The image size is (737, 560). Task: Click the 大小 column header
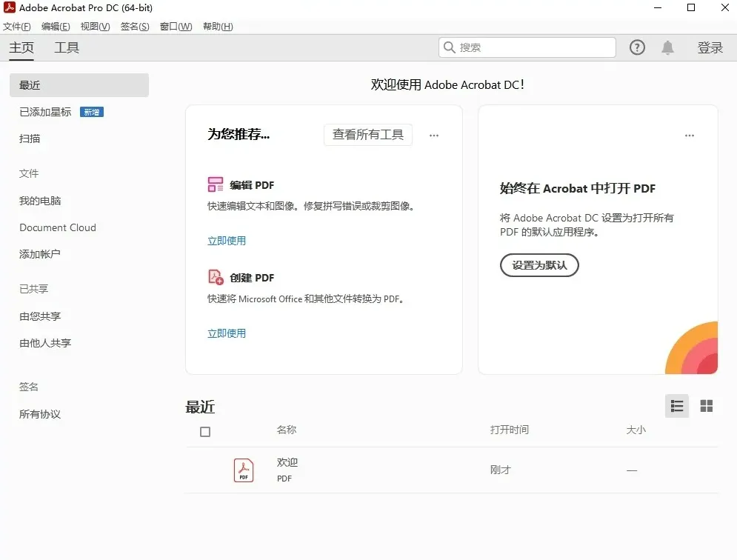click(636, 430)
